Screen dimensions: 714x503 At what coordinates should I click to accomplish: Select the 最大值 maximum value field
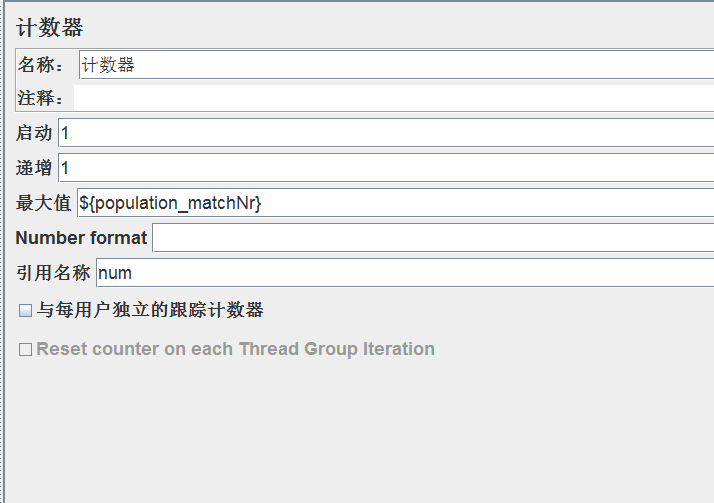coord(394,203)
